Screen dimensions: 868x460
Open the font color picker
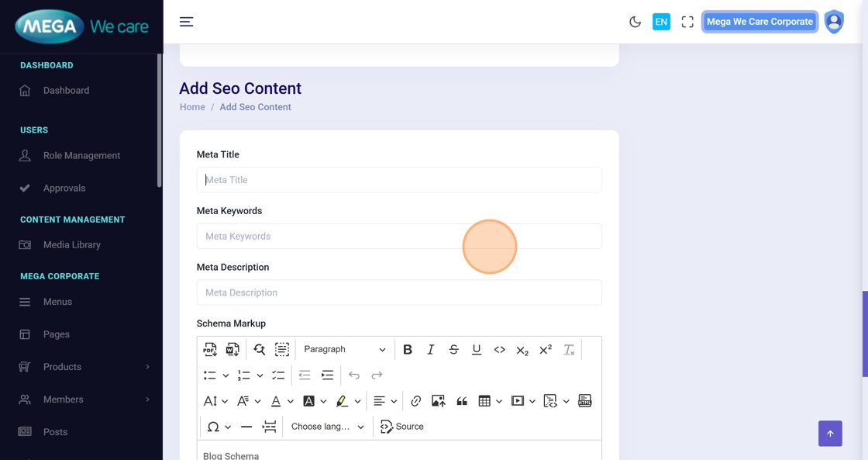pos(276,401)
